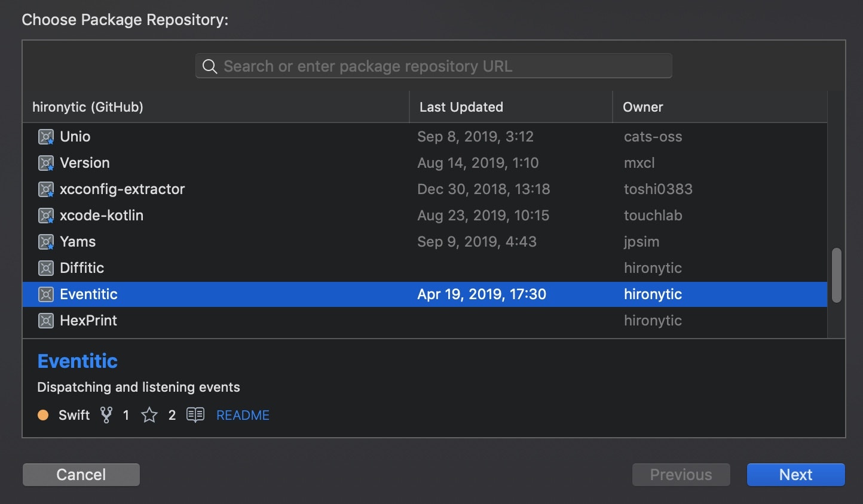Click the orange Swift language dot
This screenshot has height=504, width=863.
(43, 415)
